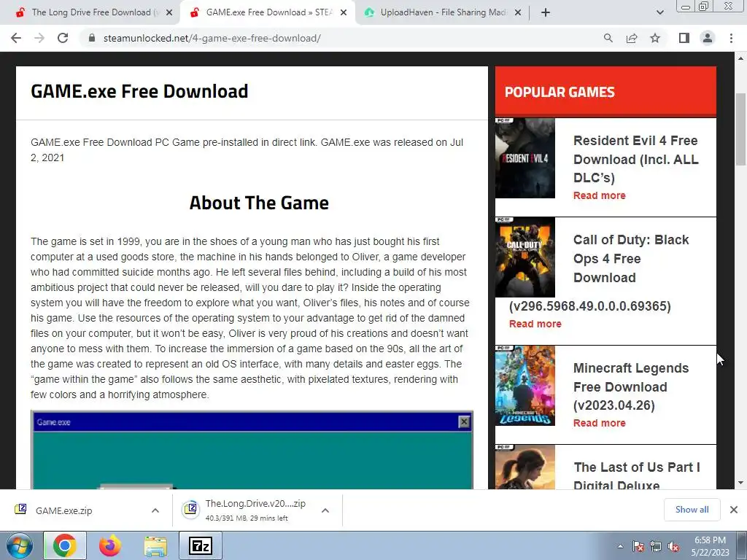Click the muted volume tray icon
Viewport: 747px width, 560px height.
tap(673, 546)
